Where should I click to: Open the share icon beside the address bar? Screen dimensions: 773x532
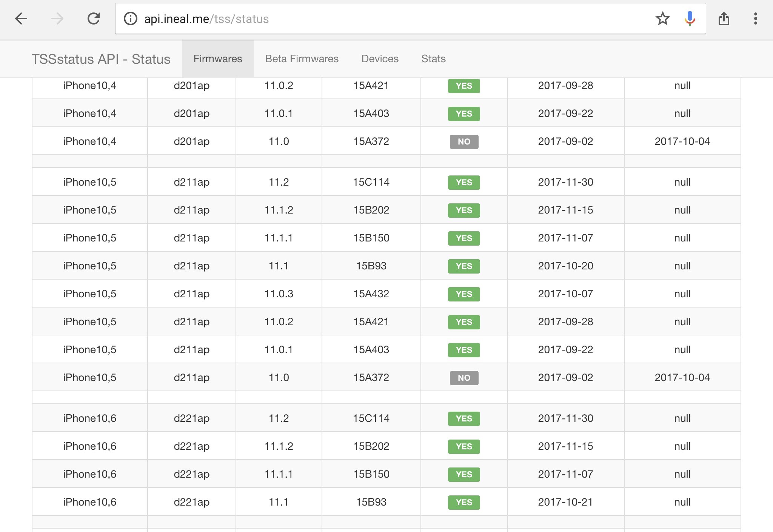724,18
